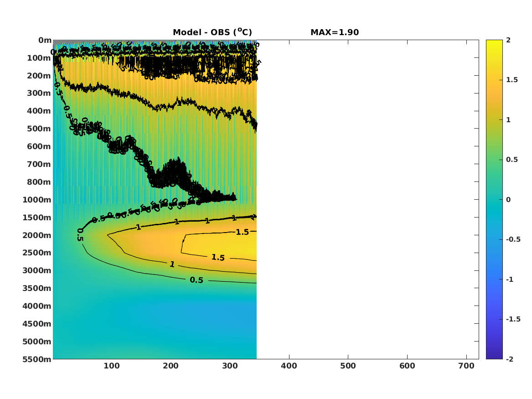Click the "200m" depth tick label
The image size is (532, 399).
(39, 76)
